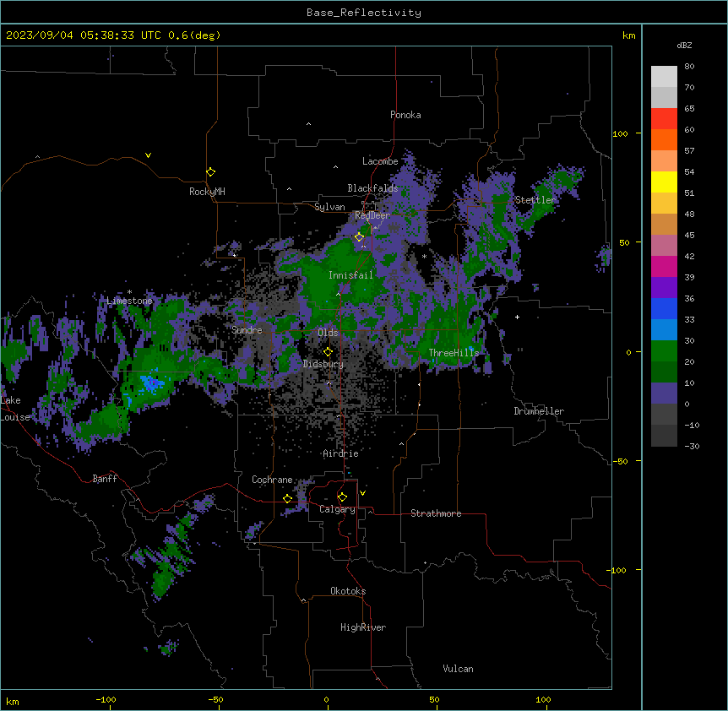Click the Sundre town label
This screenshot has width=728, height=711.
tap(247, 330)
